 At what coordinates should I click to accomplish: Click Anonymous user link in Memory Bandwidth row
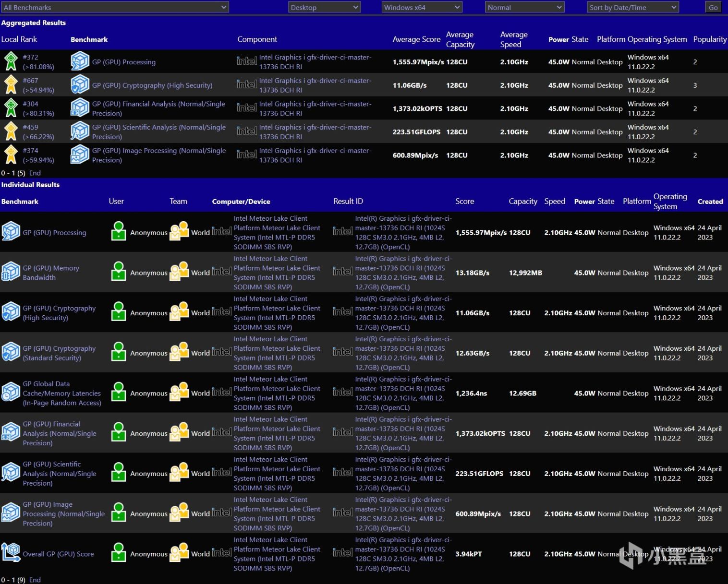click(149, 273)
